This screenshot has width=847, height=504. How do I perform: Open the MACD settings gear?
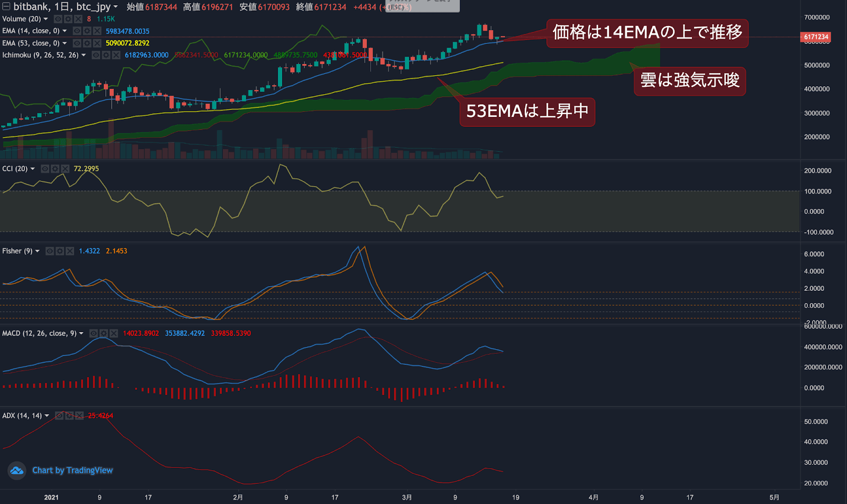(103, 333)
